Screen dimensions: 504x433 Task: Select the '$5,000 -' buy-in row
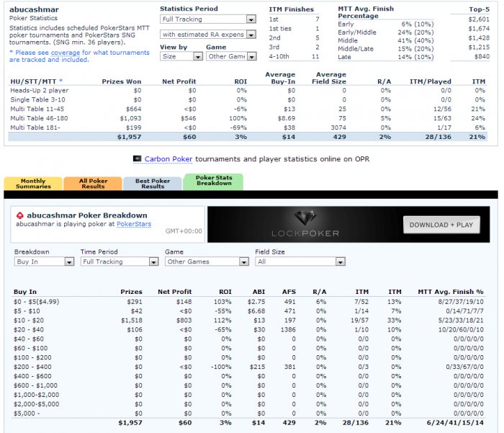pos(248,414)
